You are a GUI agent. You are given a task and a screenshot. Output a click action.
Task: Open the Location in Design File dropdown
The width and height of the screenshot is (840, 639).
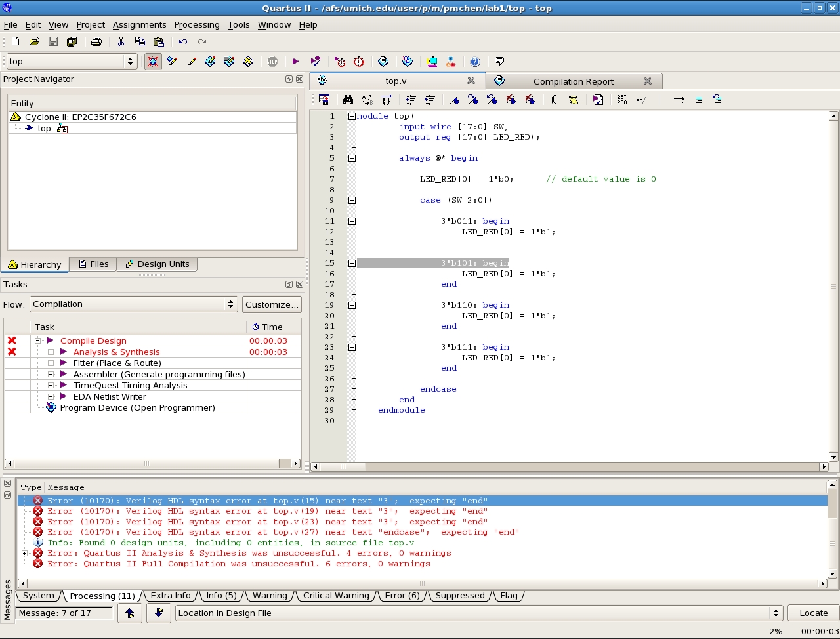tap(479, 613)
